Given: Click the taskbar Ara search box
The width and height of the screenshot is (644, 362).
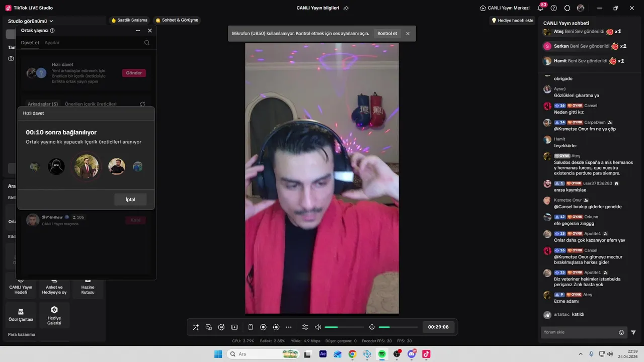Looking at the screenshot, I should click(263, 354).
